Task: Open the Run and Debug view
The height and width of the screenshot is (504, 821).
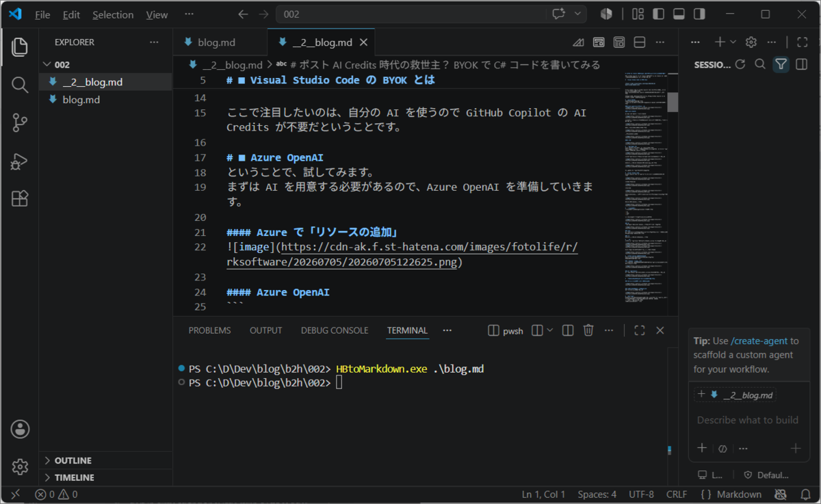Action: 20,161
